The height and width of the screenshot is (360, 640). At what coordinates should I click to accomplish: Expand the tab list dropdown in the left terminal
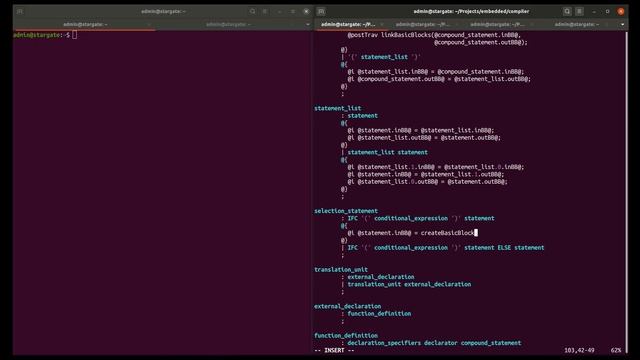(x=308, y=24)
